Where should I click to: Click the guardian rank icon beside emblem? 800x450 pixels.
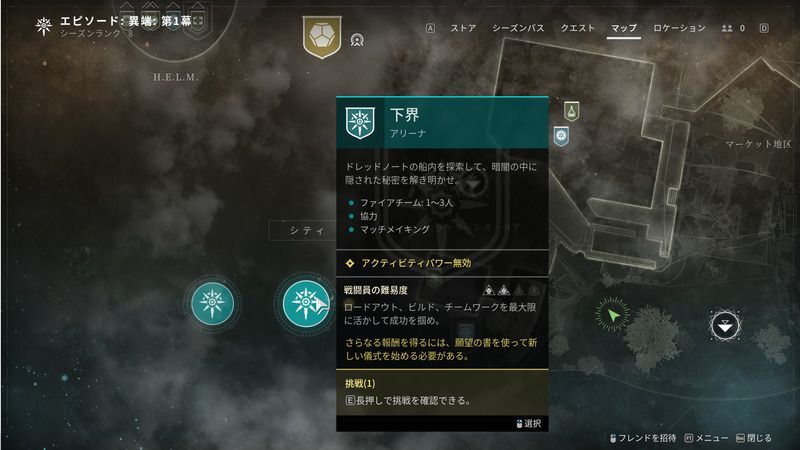coord(357,40)
